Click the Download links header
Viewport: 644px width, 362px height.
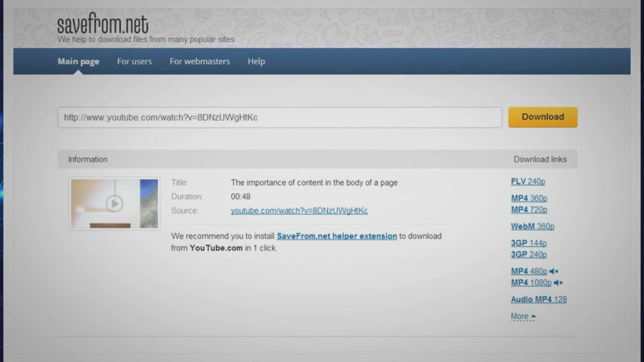point(540,159)
